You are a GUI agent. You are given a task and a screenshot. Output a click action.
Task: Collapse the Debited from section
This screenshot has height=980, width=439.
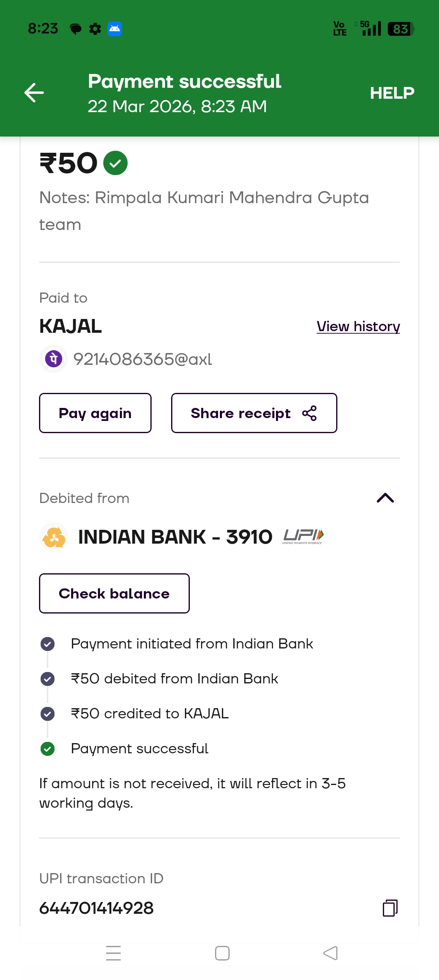(385, 498)
